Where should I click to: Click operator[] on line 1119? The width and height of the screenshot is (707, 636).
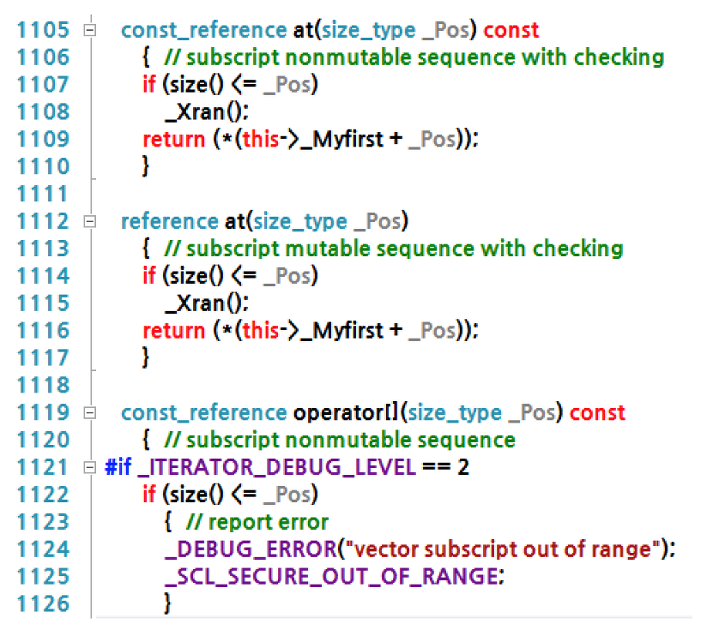point(346,413)
